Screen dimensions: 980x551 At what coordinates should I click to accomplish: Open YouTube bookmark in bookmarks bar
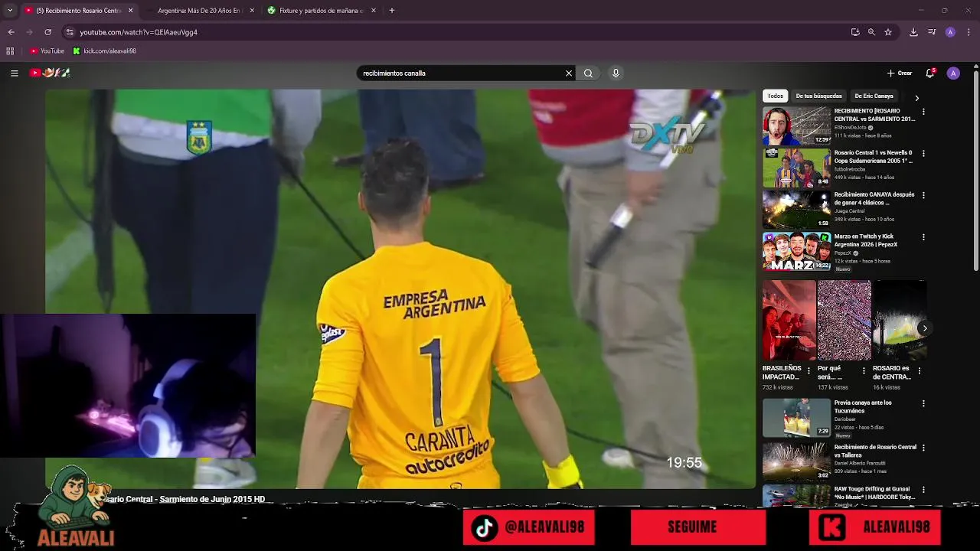click(47, 51)
